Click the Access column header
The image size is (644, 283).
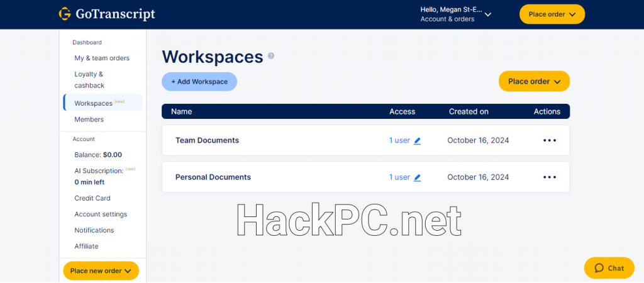tap(402, 111)
